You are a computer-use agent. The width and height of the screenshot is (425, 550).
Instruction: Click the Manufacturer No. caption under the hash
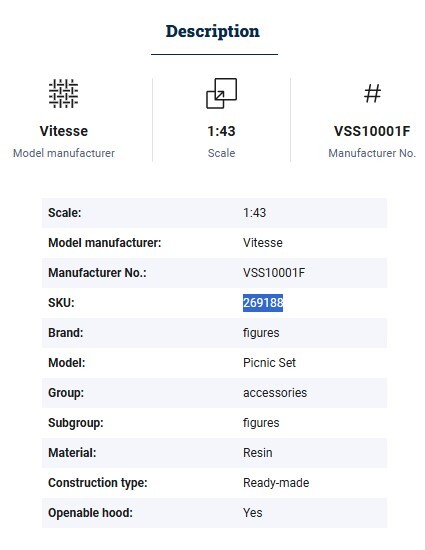(x=372, y=153)
